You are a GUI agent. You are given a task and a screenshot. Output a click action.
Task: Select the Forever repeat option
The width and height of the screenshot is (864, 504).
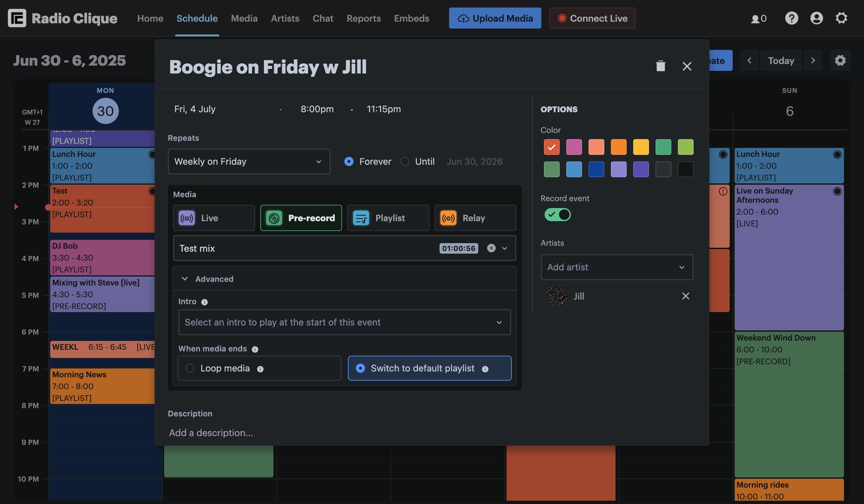[349, 161]
